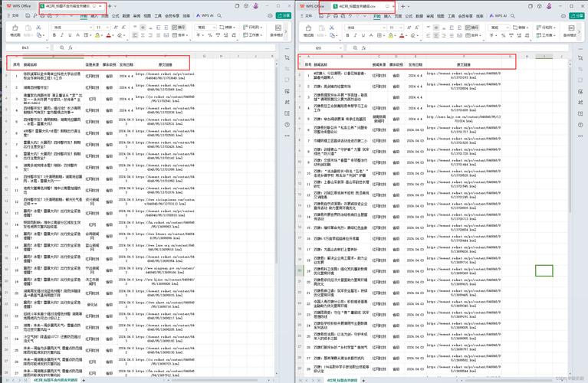Click Format Painter in right WPS window
The width and height of the screenshot is (588, 383).
(x=308, y=31)
